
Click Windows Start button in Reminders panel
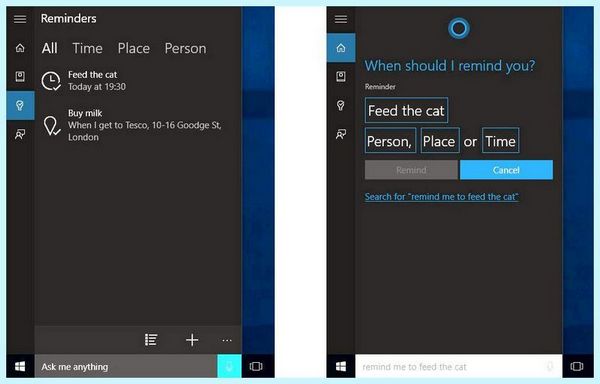coord(20,366)
